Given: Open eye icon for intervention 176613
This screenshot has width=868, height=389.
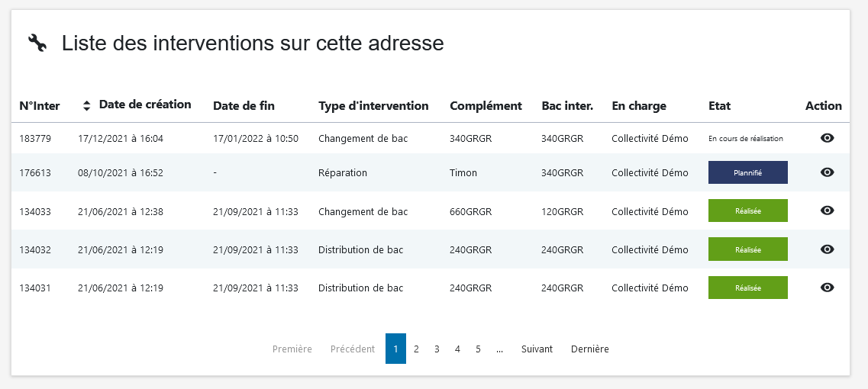Looking at the screenshot, I should point(827,172).
